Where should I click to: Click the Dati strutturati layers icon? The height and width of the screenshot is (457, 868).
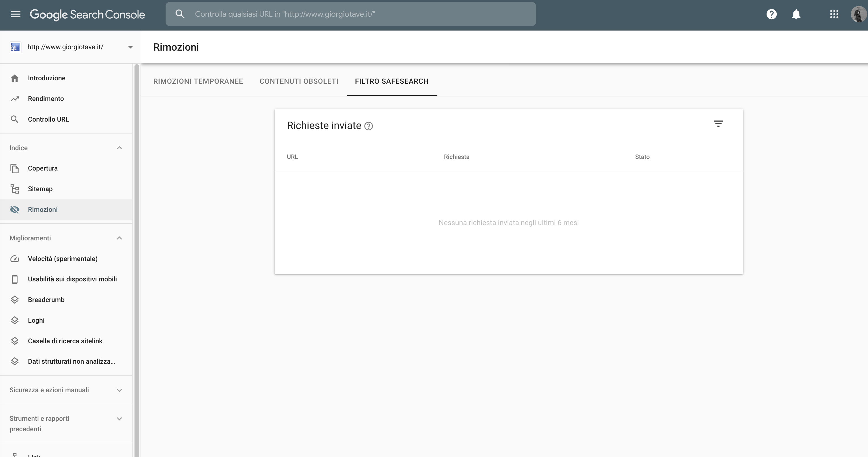[14, 361]
